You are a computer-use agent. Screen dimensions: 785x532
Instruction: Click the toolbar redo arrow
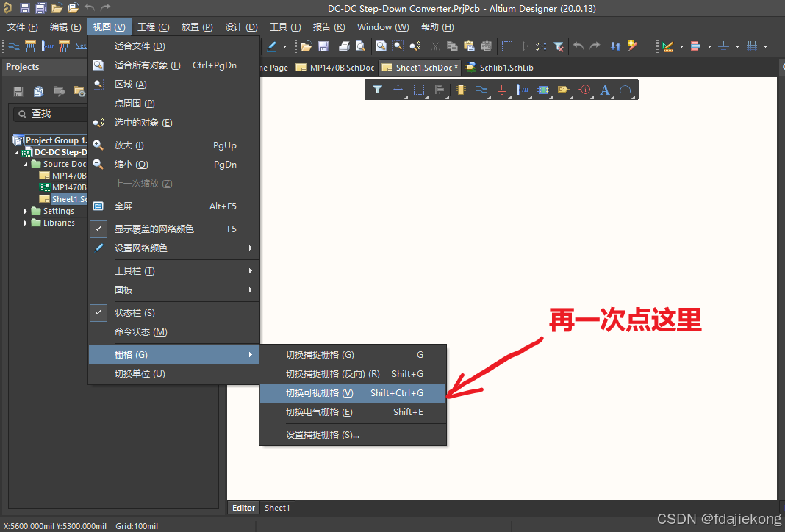(x=595, y=46)
